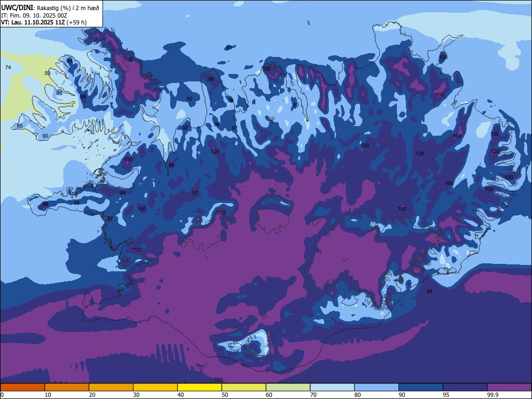Click the navy 95–99.9 legend swatch
Image resolution: width=532 pixels, height=399 pixels.
coord(465,387)
